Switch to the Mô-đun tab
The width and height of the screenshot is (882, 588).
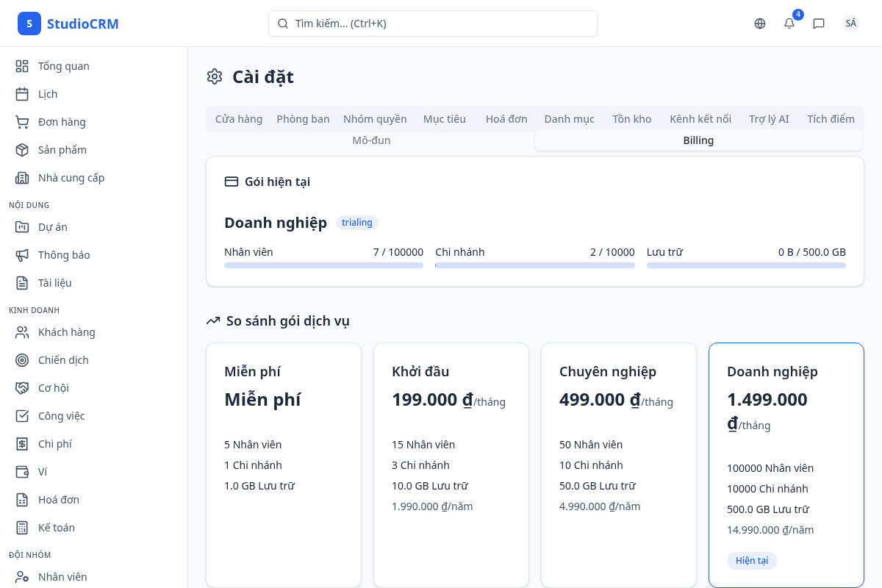click(x=371, y=140)
